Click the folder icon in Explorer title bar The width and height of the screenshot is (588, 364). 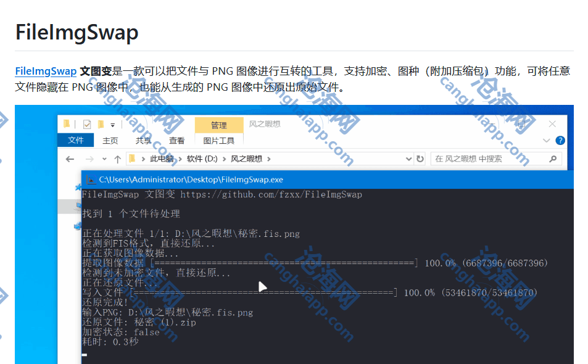click(67, 125)
